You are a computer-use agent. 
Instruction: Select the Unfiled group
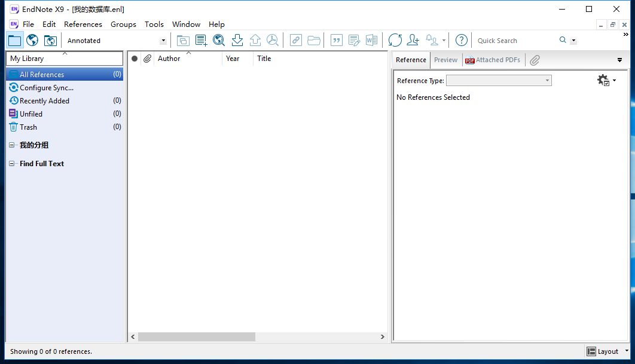point(65,114)
